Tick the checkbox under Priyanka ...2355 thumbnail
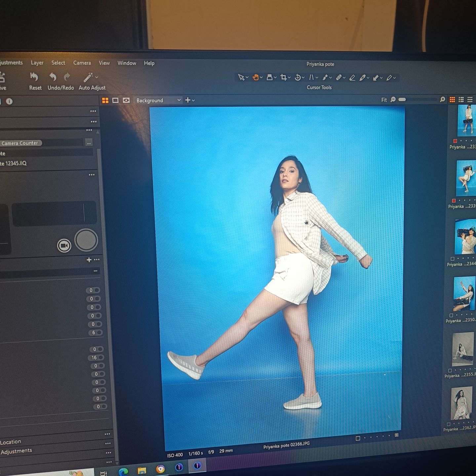The image size is (476, 476). (450, 371)
